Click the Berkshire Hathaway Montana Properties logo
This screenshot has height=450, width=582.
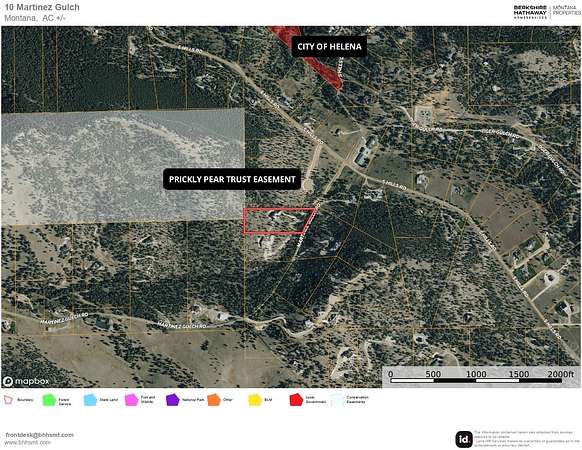pyautogui.click(x=547, y=11)
